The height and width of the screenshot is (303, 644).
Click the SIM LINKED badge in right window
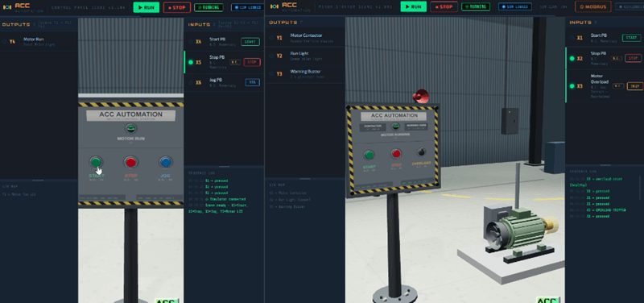514,6
